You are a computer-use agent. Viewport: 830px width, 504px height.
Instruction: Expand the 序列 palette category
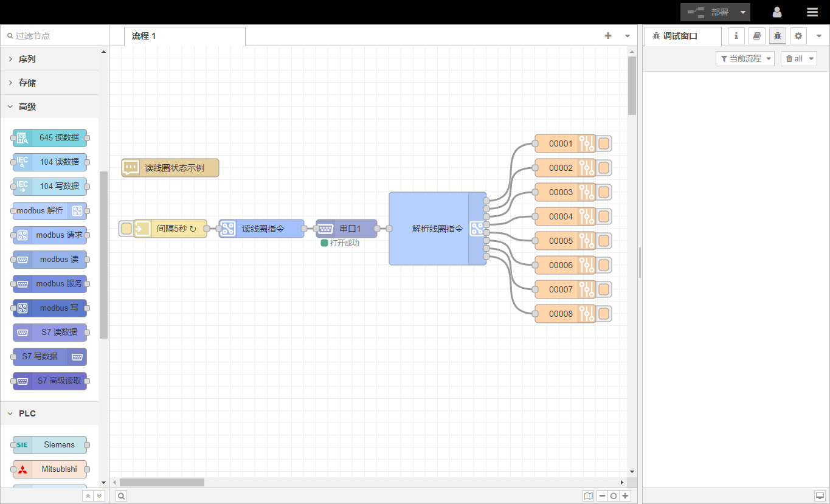click(27, 59)
